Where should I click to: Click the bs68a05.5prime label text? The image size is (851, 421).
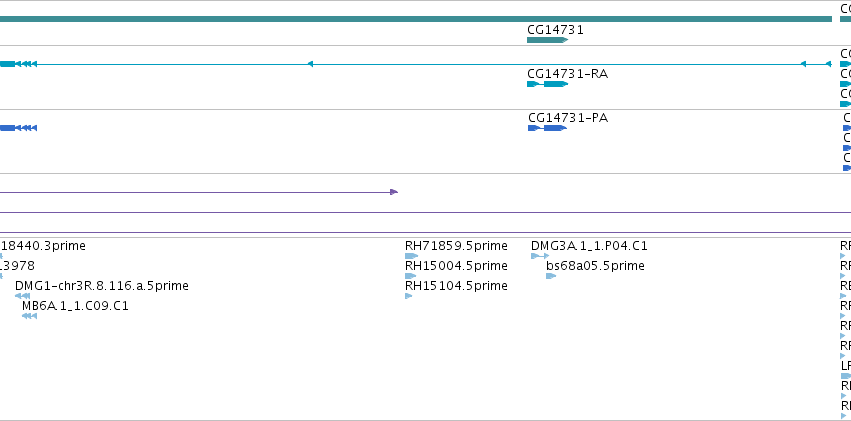595,266
